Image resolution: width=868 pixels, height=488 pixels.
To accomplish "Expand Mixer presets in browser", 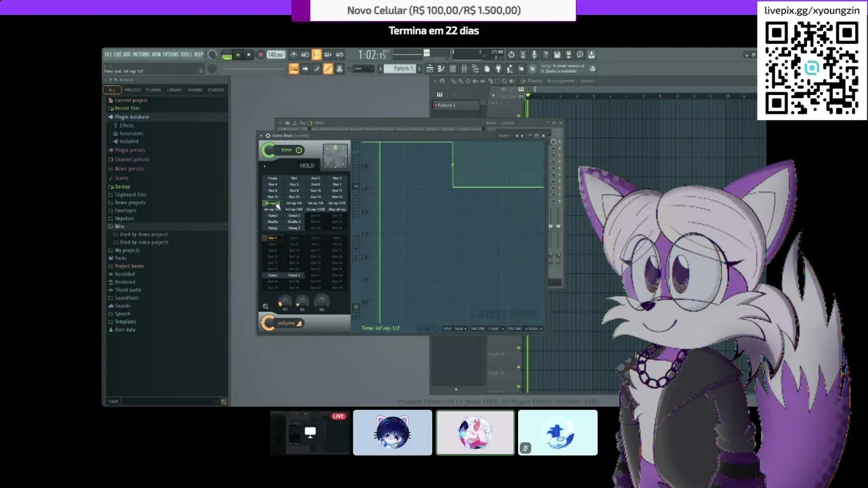I will [x=130, y=168].
